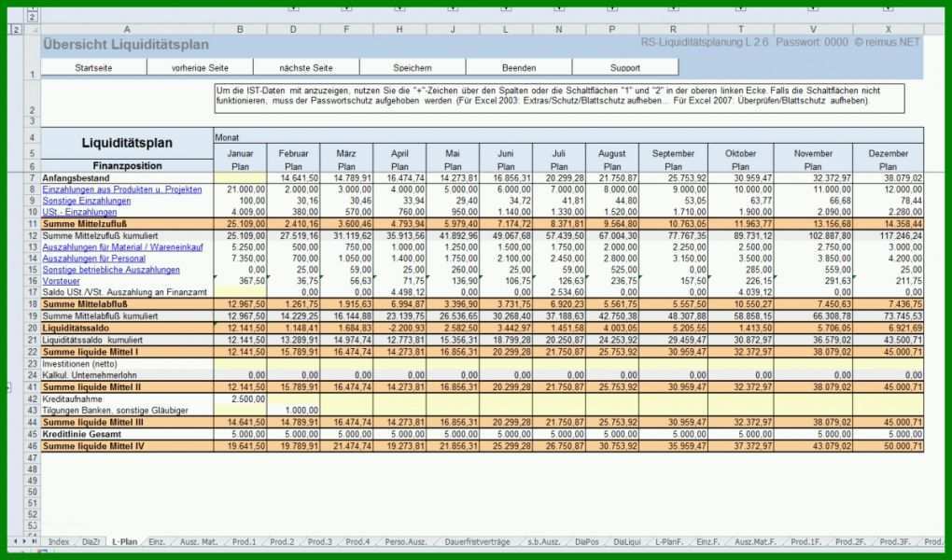Switch to the Perso.Ausz. sheet tab

(x=406, y=541)
